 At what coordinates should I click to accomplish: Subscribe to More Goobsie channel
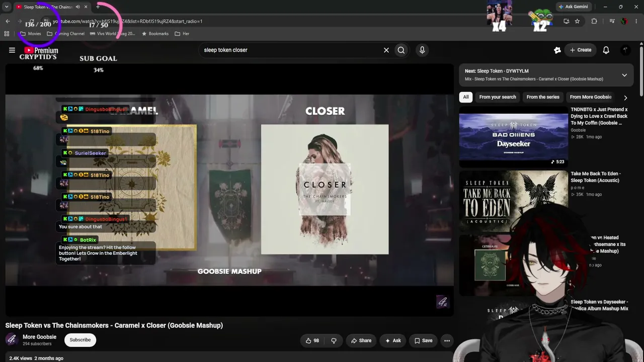coord(80,340)
